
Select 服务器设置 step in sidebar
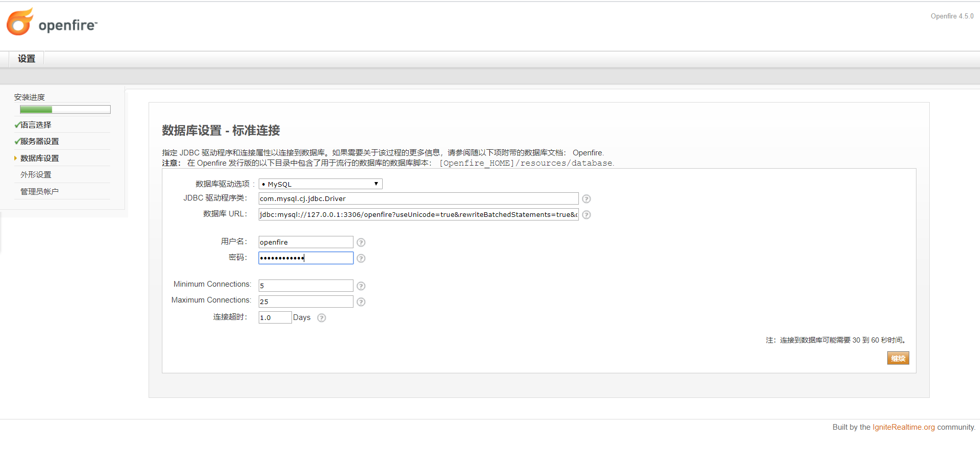pos(39,141)
